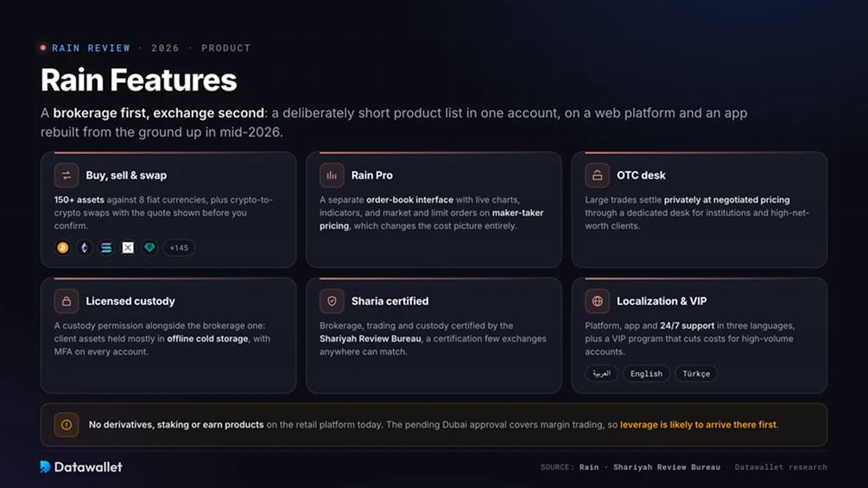The width and height of the screenshot is (868, 488).
Task: Click the shield icon beside Sharia certified
Action: coord(332,301)
